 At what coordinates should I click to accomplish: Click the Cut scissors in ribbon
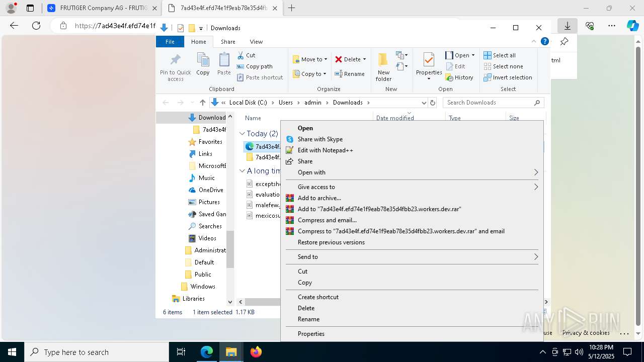point(246,55)
